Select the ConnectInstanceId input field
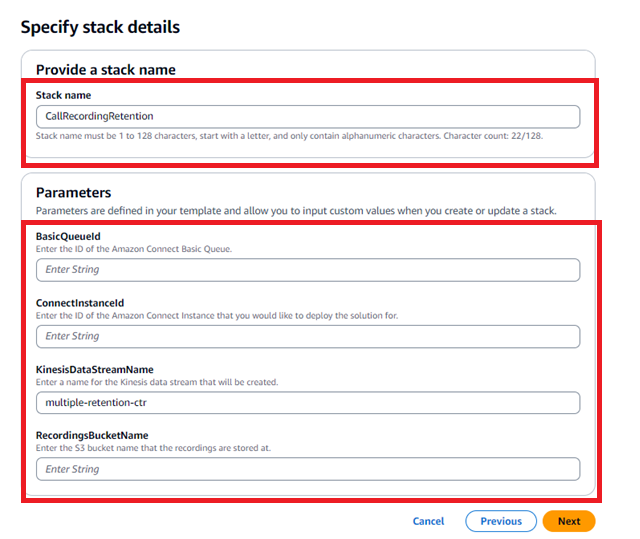Image resolution: width=640 pixels, height=539 pixels. [x=306, y=336]
